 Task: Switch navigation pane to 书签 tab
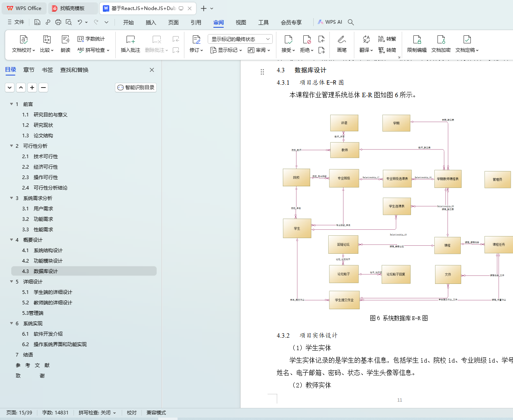click(47, 70)
